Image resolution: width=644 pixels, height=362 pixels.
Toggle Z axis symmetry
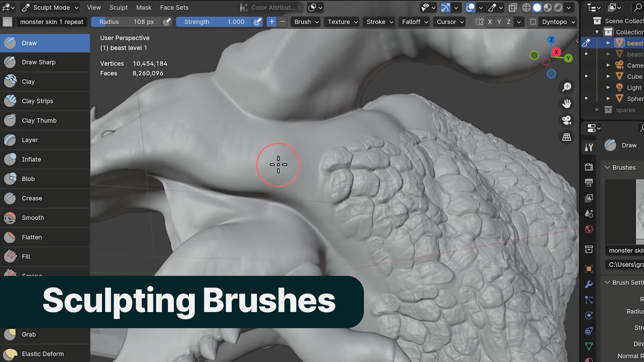[509, 22]
